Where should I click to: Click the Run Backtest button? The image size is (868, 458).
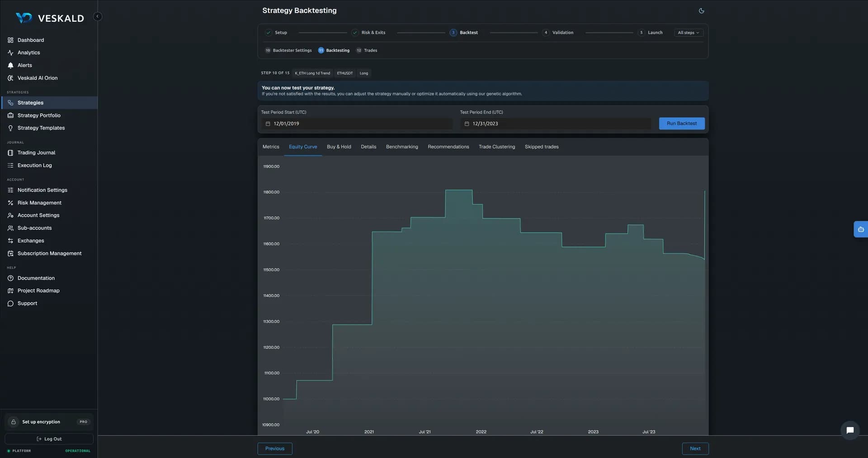[682, 124]
